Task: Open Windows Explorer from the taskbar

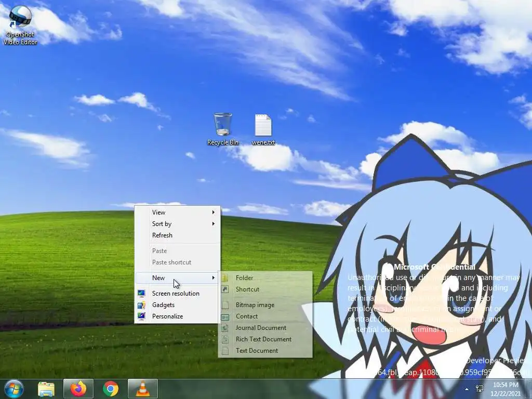Action: tap(46, 389)
